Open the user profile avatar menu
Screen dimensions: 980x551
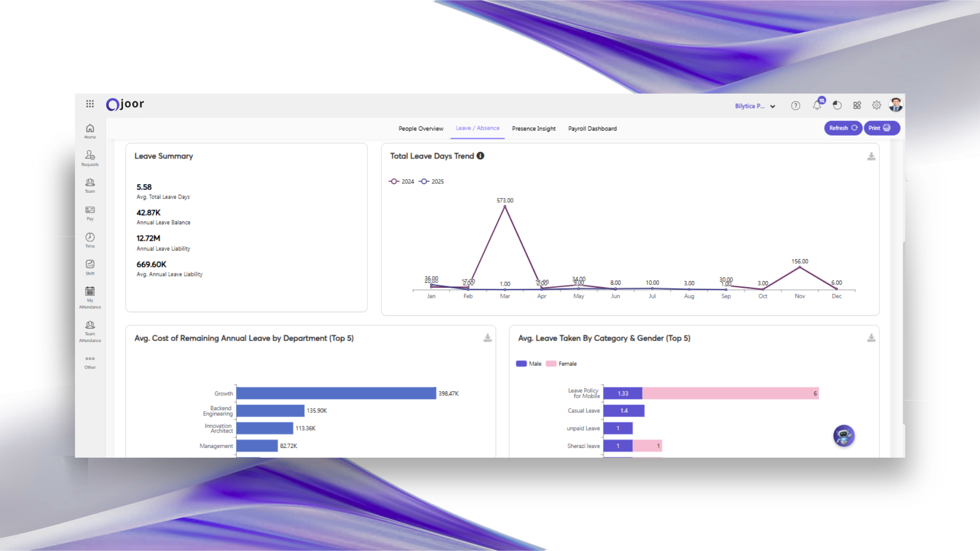click(896, 105)
